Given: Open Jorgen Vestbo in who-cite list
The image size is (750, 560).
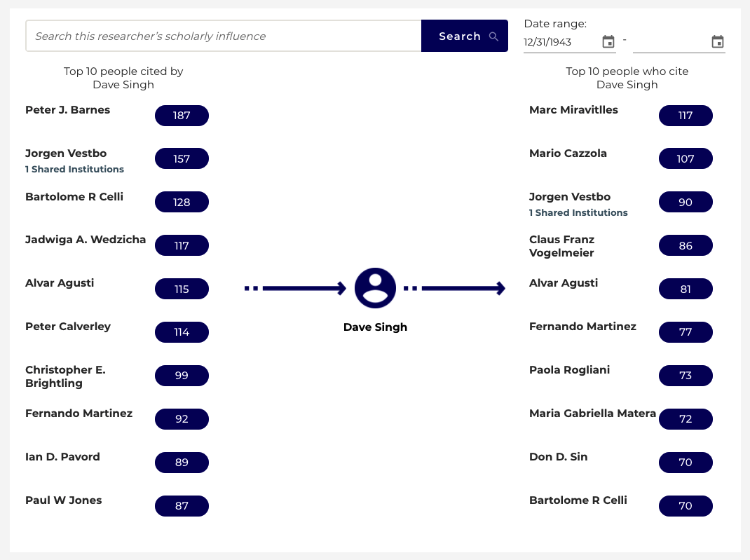Looking at the screenshot, I should [x=570, y=197].
